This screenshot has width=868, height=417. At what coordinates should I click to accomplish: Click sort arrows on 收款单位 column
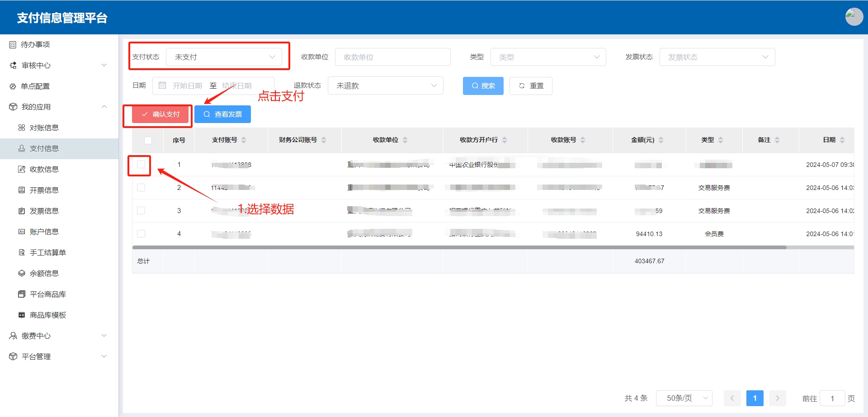(405, 140)
